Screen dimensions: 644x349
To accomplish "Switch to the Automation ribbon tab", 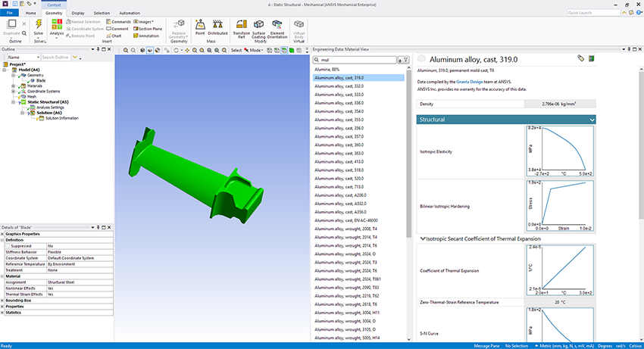I will click(x=130, y=13).
